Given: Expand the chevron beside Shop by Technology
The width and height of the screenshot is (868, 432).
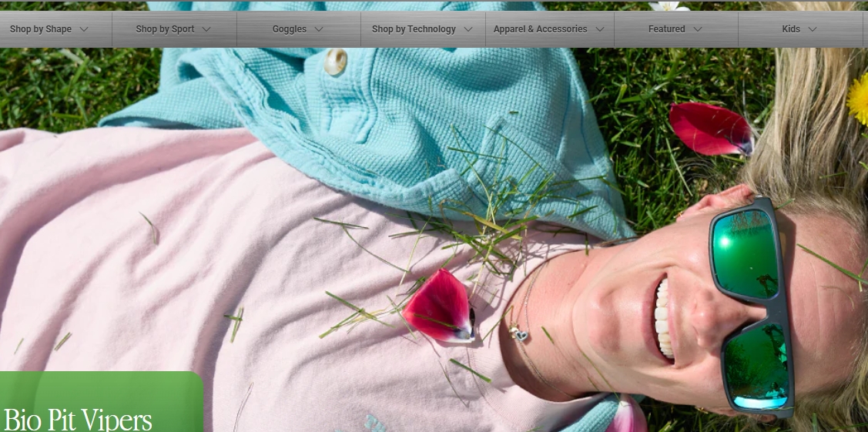Looking at the screenshot, I should 468,29.
